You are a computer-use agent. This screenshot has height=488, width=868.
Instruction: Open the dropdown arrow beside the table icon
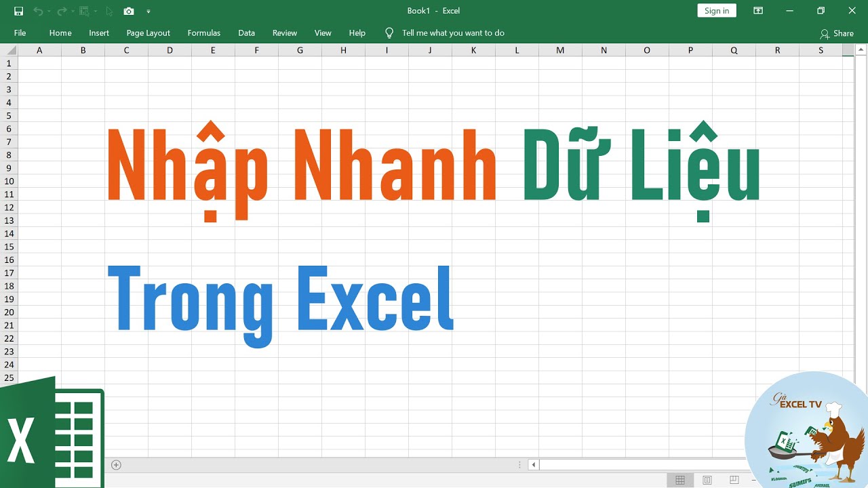[95, 12]
